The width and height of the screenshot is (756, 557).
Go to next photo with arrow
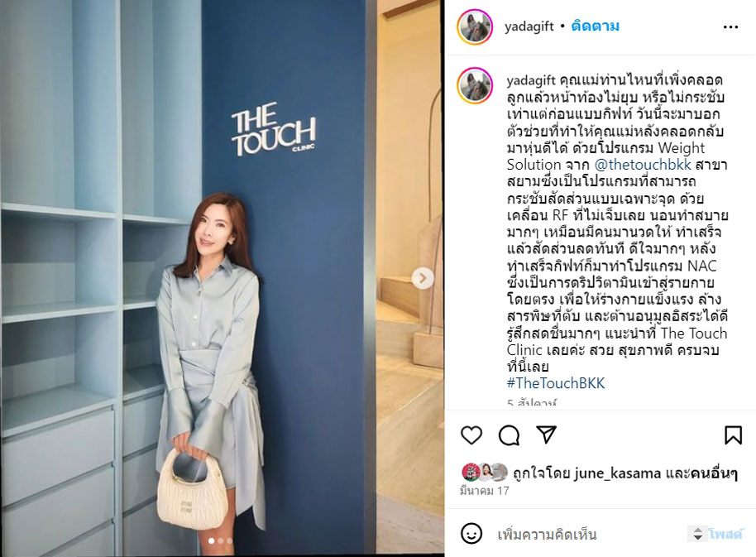pyautogui.click(x=423, y=278)
